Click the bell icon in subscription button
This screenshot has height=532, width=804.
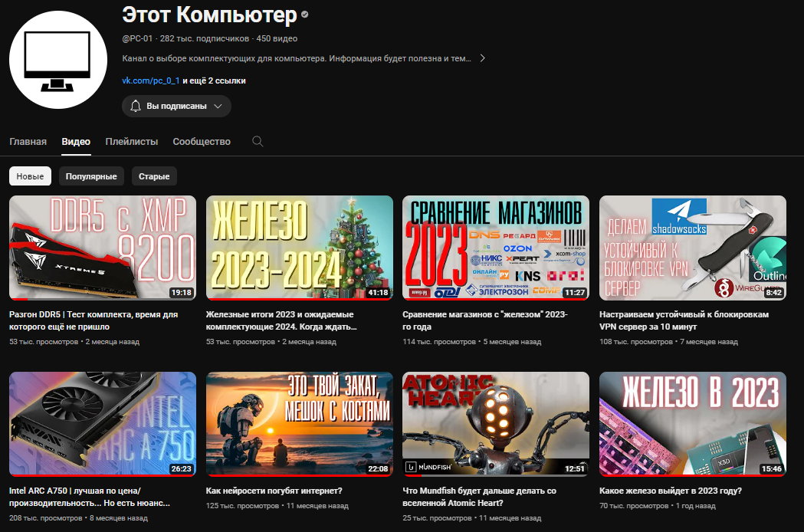click(136, 107)
